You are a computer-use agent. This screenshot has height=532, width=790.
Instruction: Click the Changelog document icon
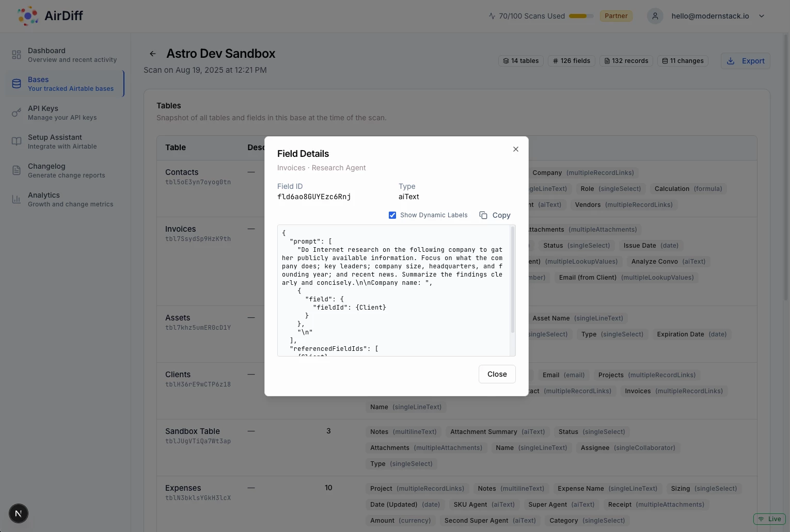(x=17, y=170)
